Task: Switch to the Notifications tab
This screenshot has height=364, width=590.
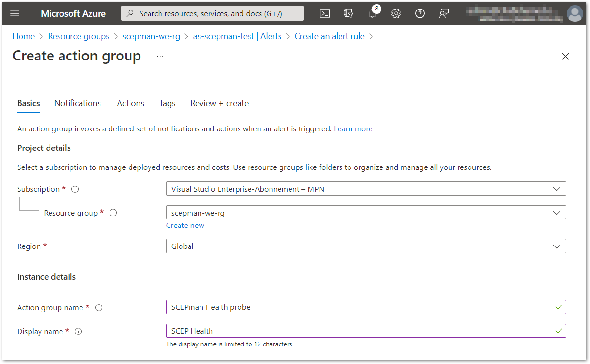Action: [78, 103]
